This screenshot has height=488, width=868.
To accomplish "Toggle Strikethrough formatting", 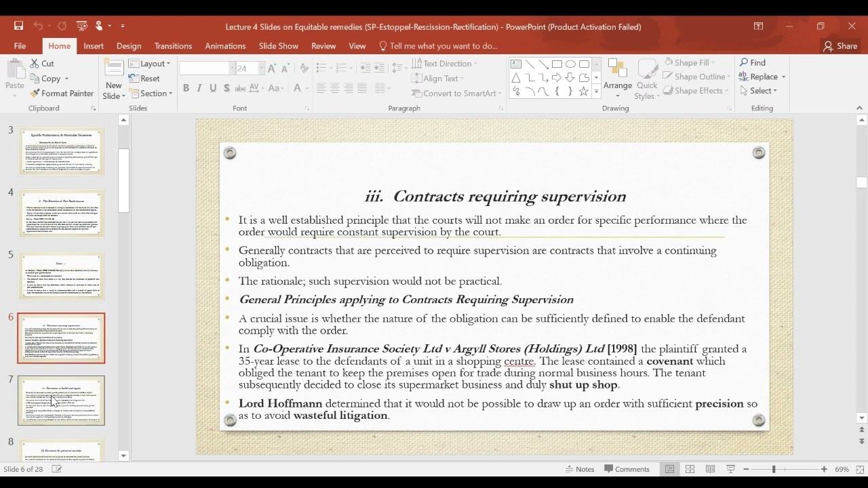I will [240, 88].
